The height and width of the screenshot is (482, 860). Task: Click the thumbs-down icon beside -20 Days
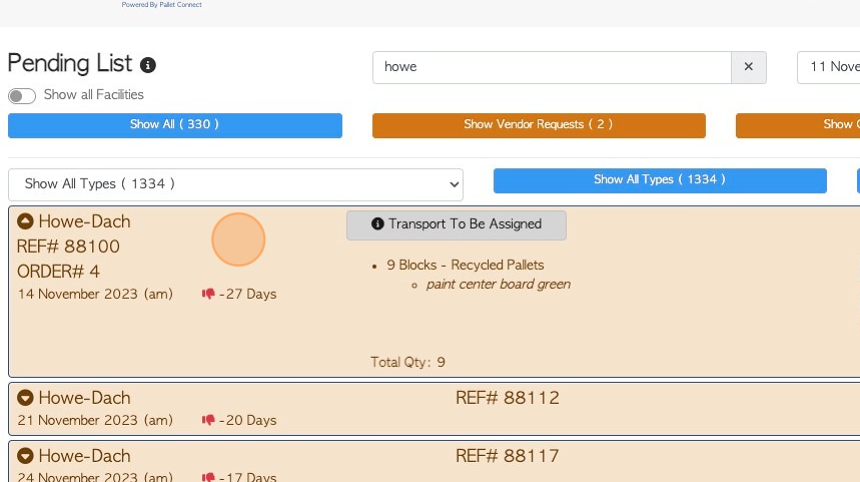coord(208,420)
